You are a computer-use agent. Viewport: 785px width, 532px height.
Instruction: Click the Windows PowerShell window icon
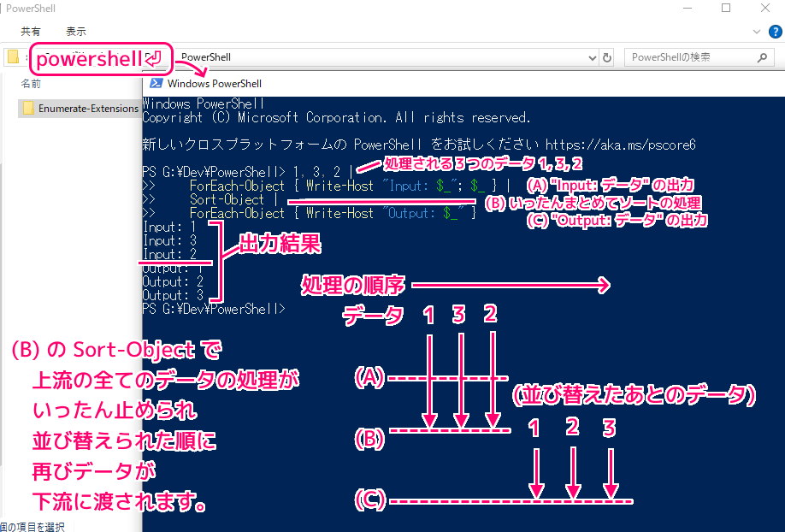point(156,84)
